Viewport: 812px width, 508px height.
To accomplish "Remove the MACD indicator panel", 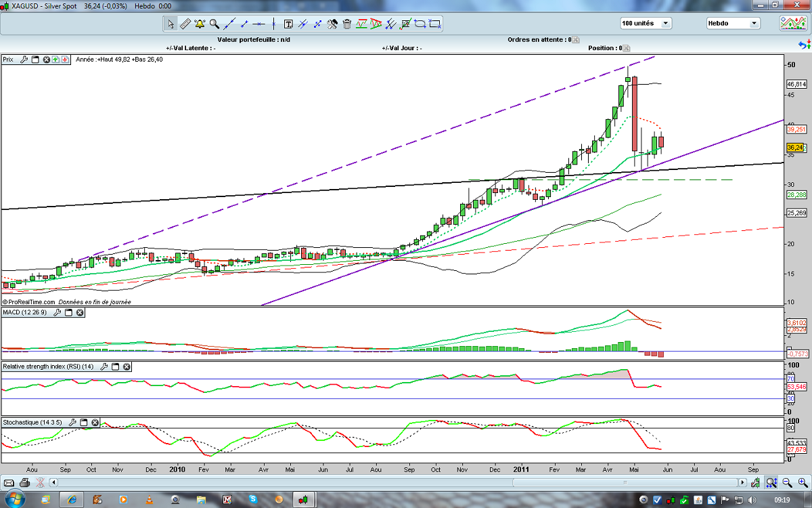I will click(x=80, y=312).
